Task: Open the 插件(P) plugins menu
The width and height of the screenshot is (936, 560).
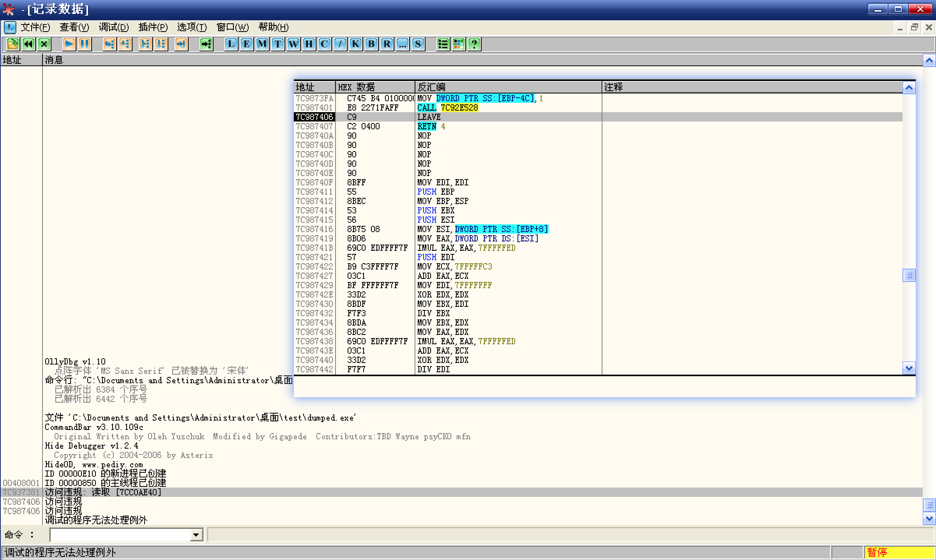Action: (x=153, y=27)
